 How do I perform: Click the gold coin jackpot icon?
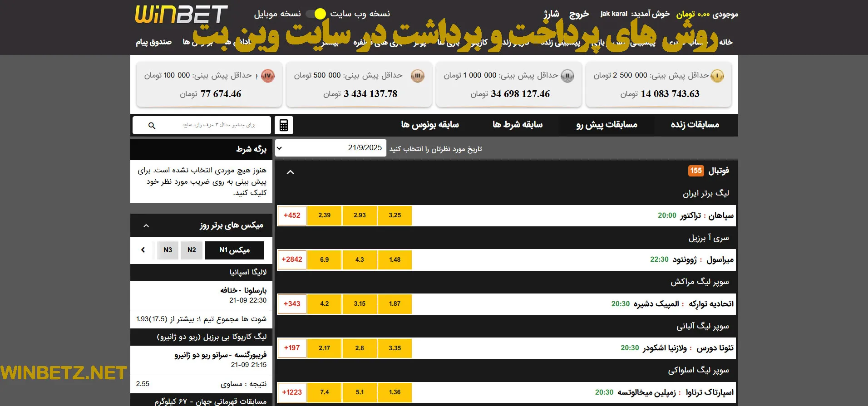click(717, 76)
